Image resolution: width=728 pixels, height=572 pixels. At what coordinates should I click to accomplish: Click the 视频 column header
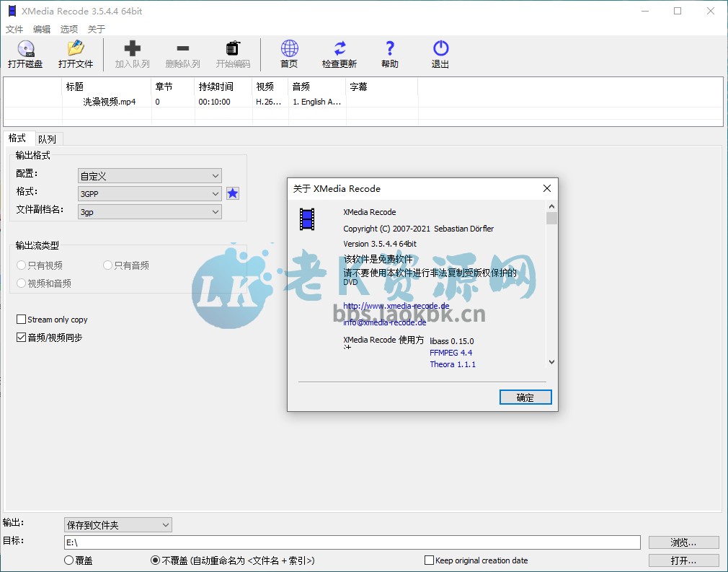[x=270, y=87]
